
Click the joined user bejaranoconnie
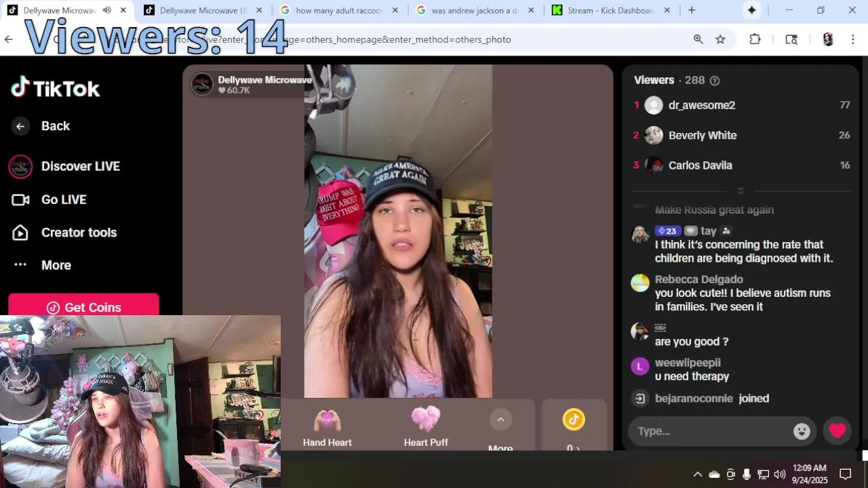coord(694,399)
